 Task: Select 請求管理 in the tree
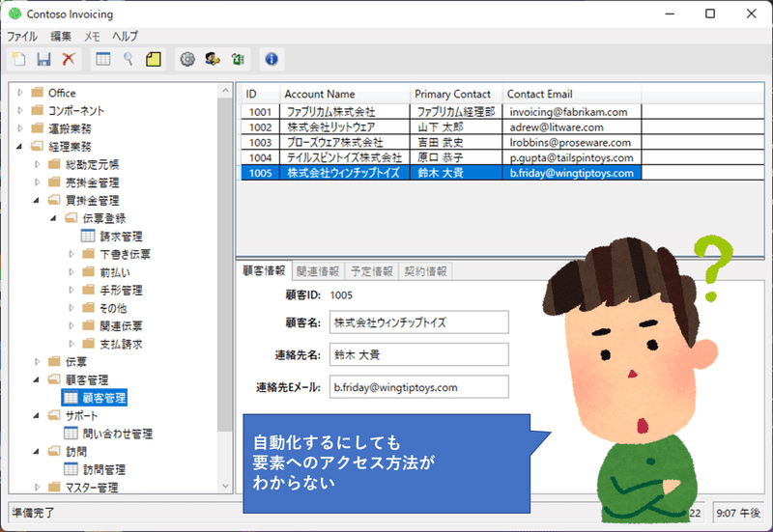[121, 237]
